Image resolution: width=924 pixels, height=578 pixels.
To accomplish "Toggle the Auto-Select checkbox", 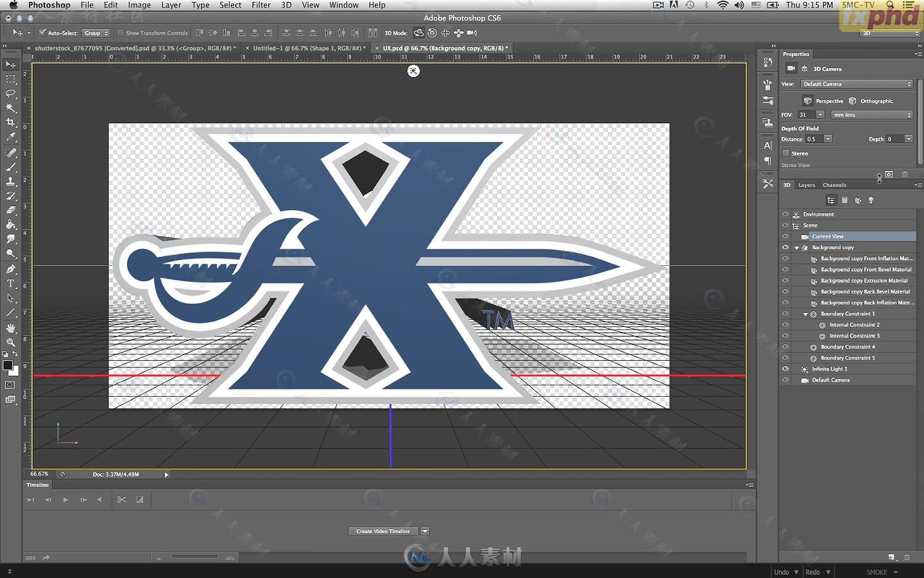I will 42,33.
